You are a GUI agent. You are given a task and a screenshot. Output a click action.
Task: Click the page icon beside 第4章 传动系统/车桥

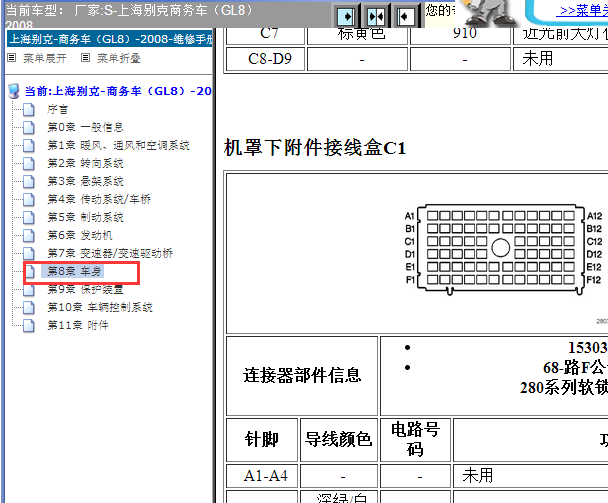pyautogui.click(x=29, y=200)
